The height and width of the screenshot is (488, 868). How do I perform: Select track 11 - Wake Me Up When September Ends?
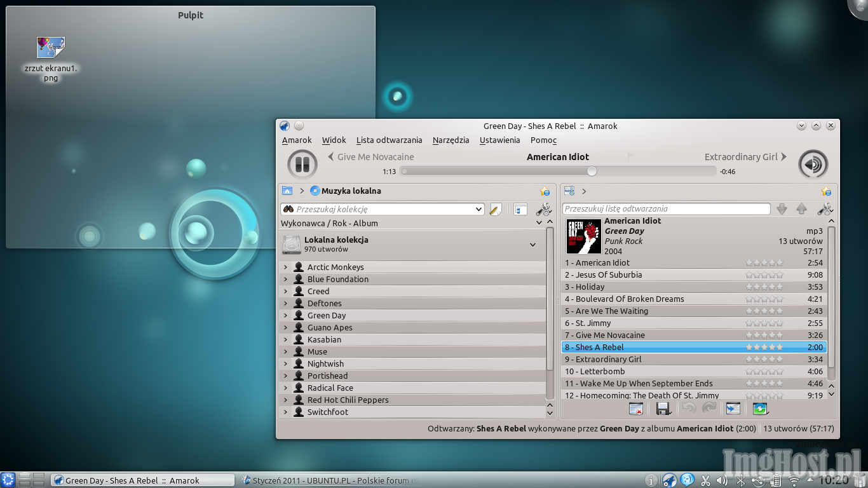(x=694, y=383)
